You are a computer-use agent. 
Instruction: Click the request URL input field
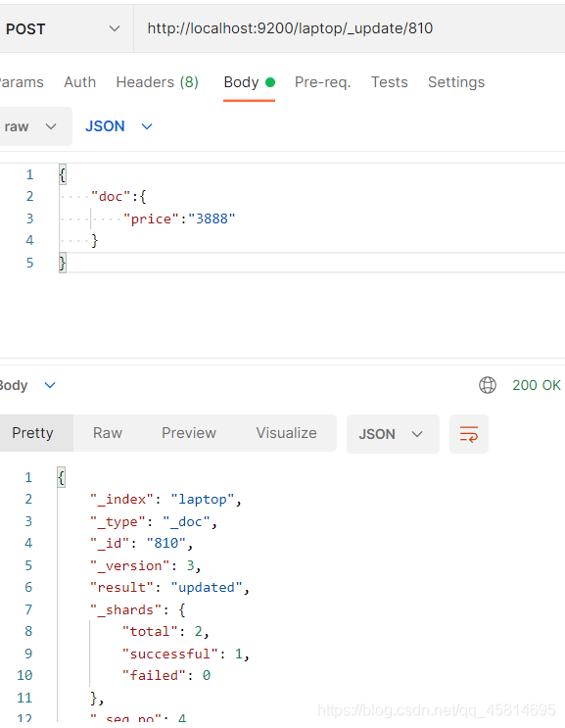click(x=350, y=28)
